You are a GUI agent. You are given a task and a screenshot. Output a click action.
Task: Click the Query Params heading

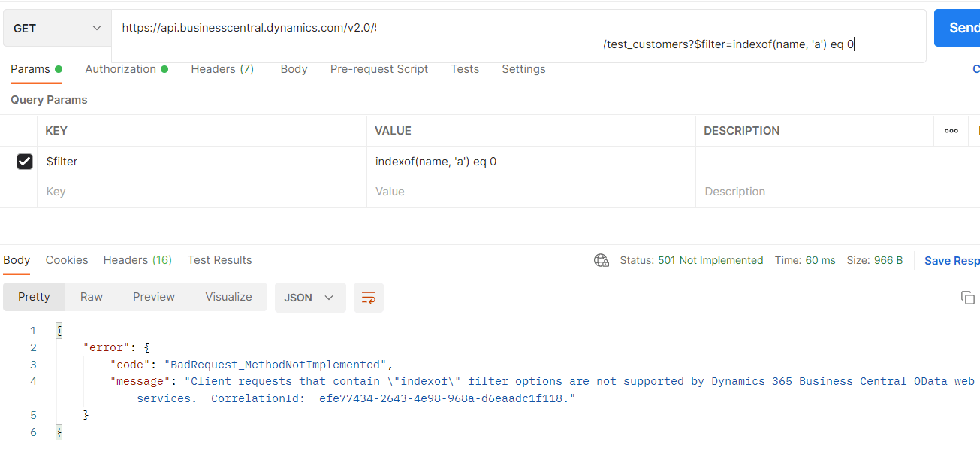pyautogui.click(x=49, y=100)
